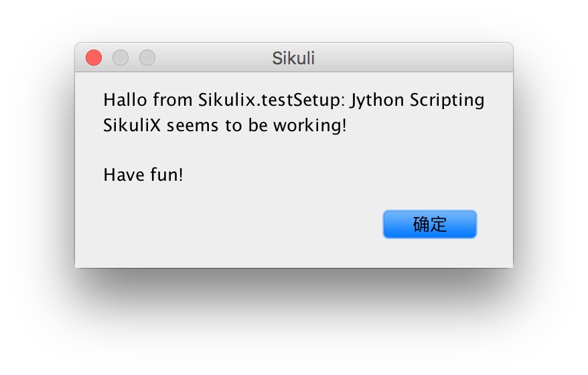Image resolution: width=588 pixels, height=375 pixels.
Task: Click the 确定 confirm button
Action: pos(429,224)
